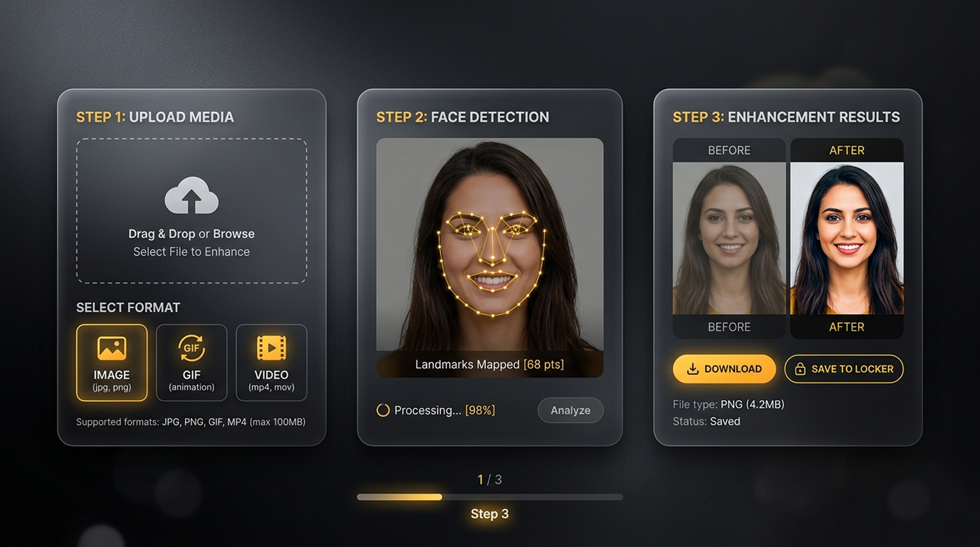Click the download arrow icon
Viewport: 980px width, 547px height.
[693, 369]
